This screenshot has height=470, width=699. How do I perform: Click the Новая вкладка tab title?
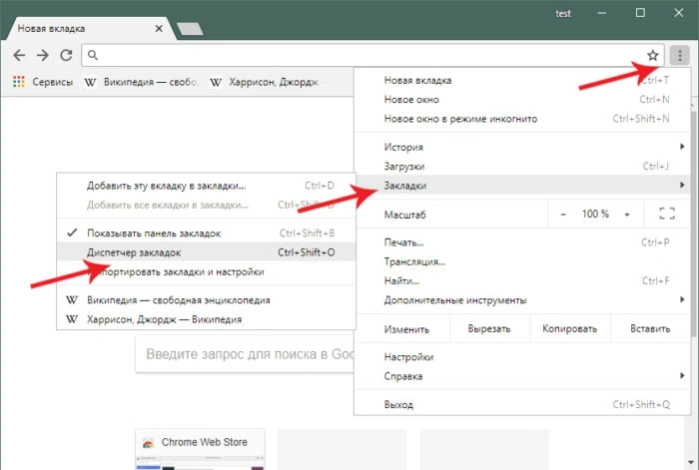(51, 29)
